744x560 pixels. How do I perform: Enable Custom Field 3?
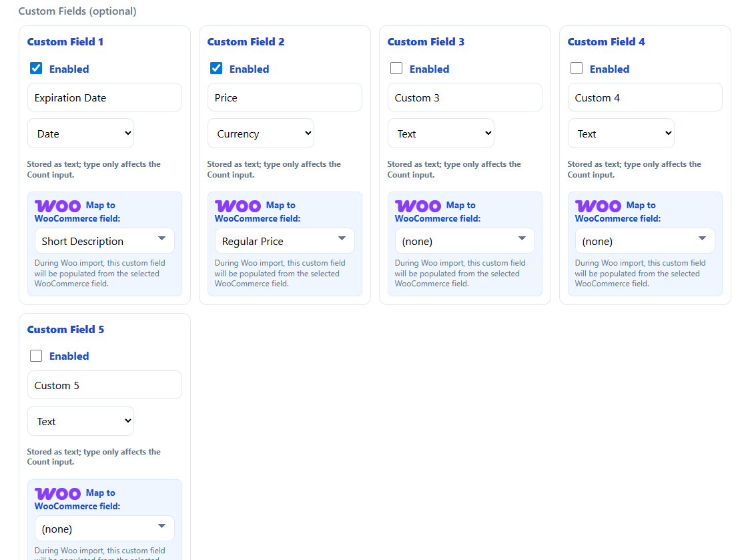(x=396, y=67)
